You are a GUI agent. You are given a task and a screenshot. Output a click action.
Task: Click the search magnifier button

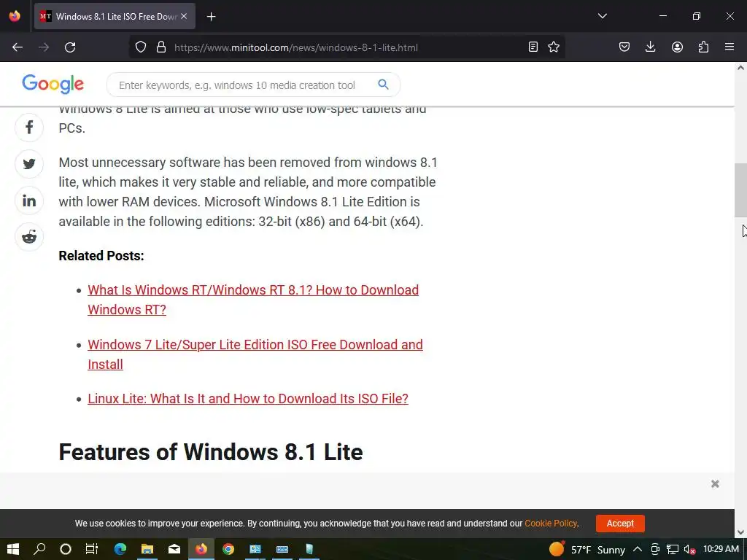[x=383, y=85]
